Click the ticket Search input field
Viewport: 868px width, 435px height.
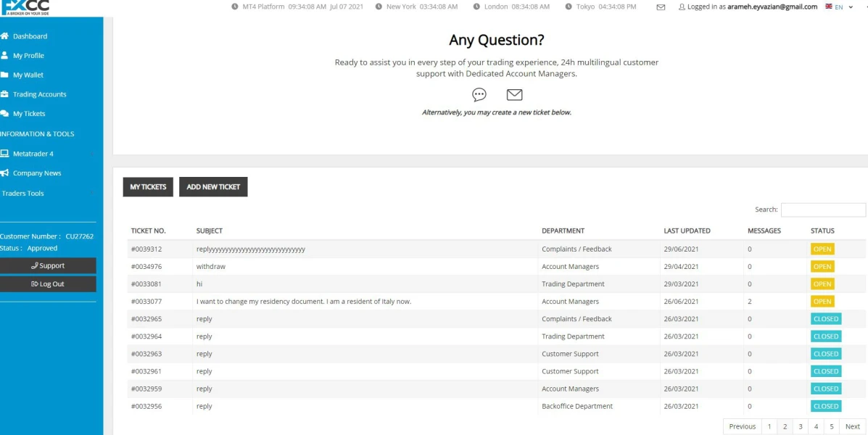(822, 210)
